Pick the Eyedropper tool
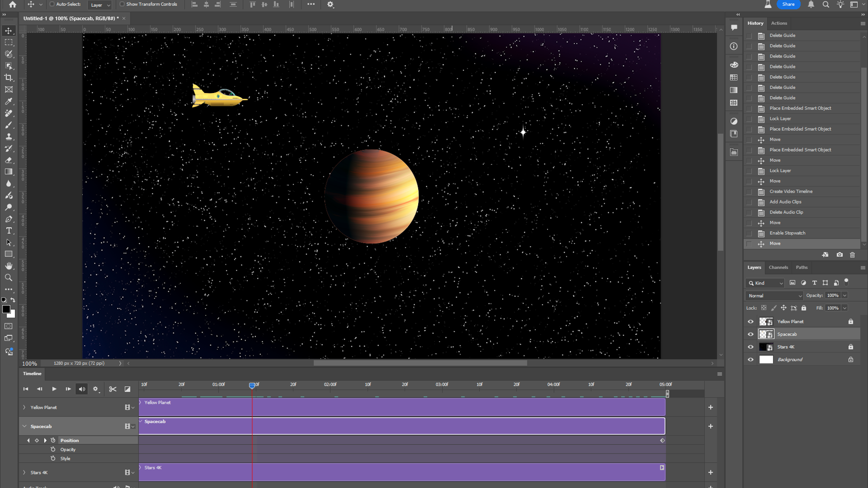 pyautogui.click(x=9, y=101)
